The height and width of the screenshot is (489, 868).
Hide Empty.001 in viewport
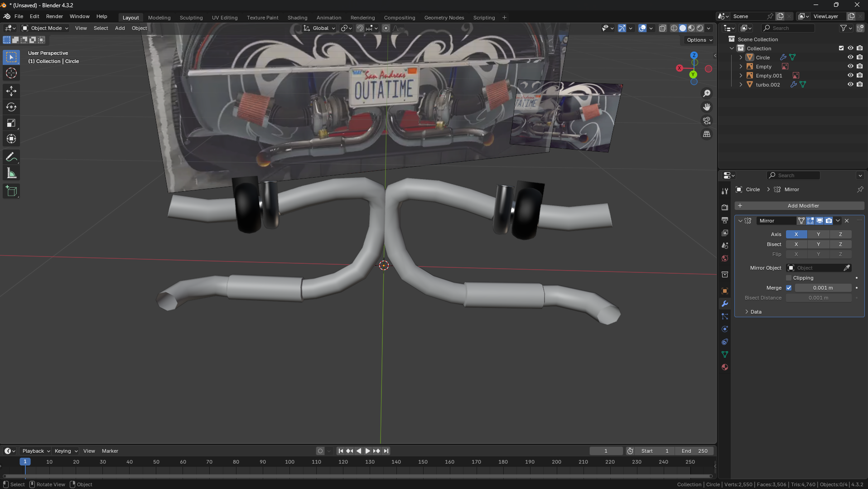(x=850, y=76)
